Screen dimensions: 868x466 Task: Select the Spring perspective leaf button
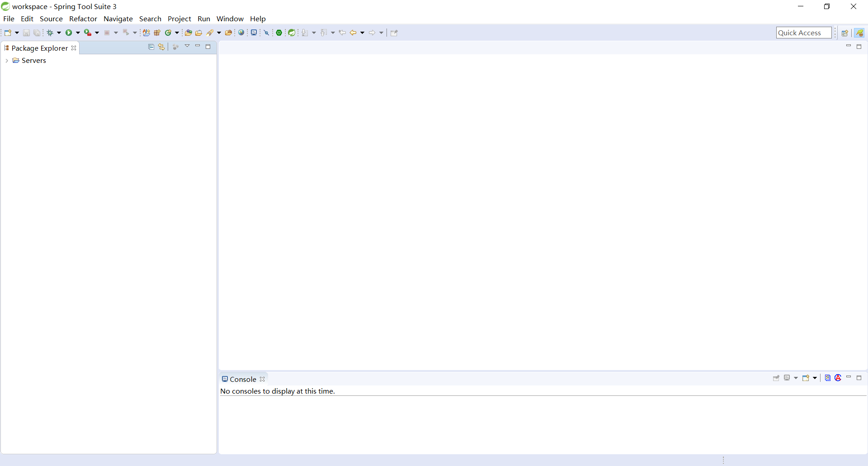859,33
